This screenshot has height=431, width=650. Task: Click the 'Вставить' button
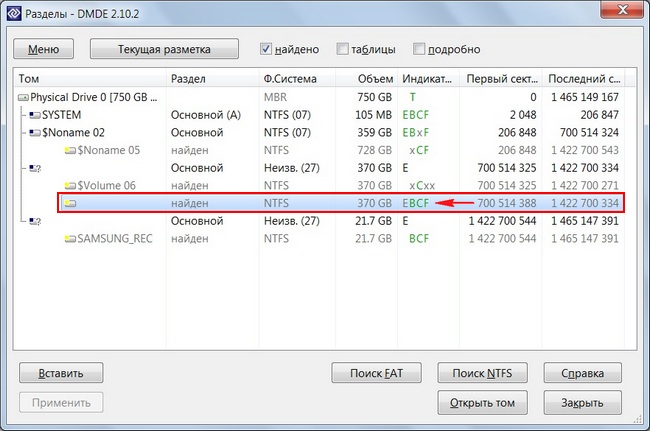[61, 373]
